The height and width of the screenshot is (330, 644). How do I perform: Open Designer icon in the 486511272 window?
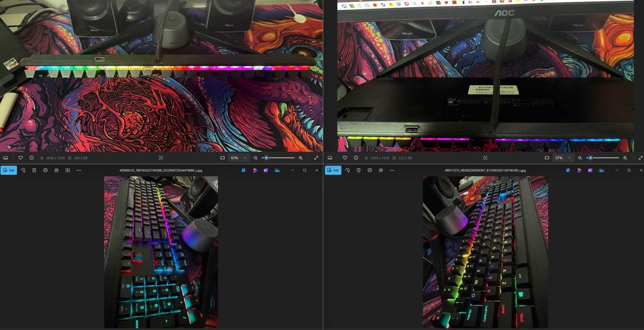tap(579, 170)
